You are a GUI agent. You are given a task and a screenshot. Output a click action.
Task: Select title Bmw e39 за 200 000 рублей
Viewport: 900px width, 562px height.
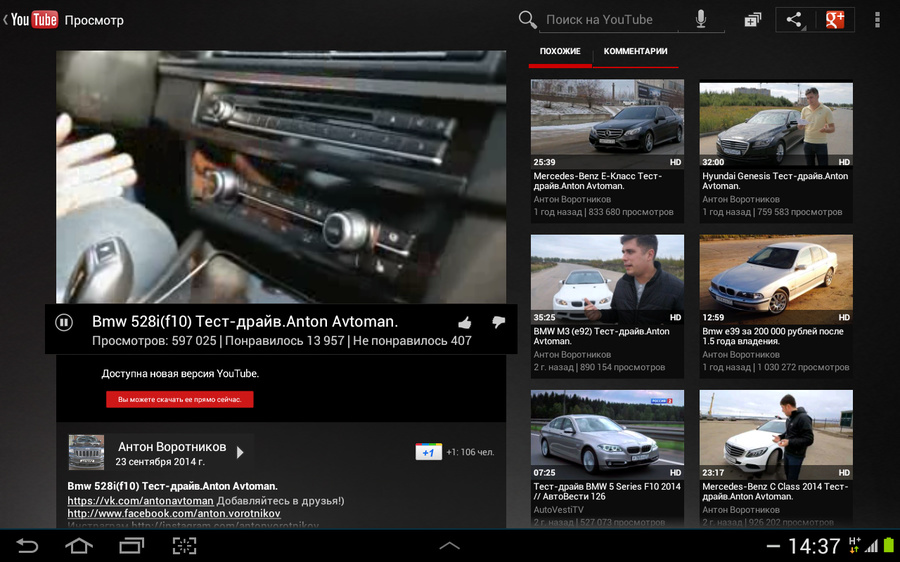(773, 336)
